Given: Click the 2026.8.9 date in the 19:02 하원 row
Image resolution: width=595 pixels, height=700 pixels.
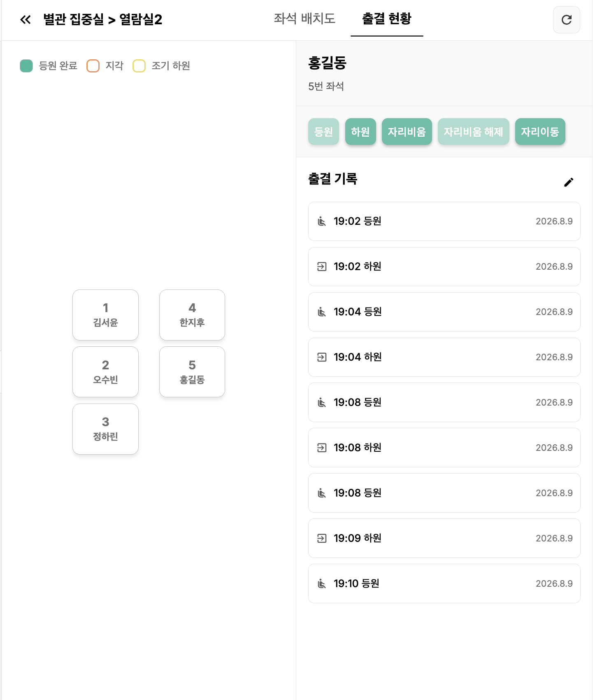Looking at the screenshot, I should pos(554,267).
